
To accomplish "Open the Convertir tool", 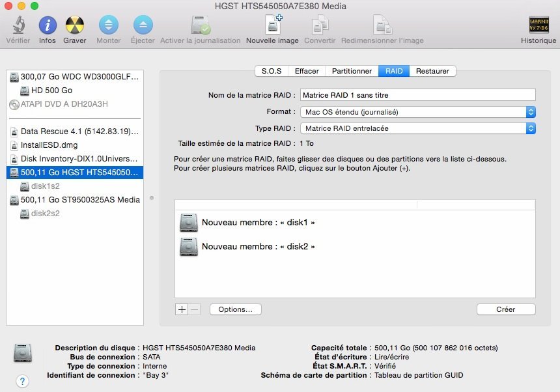I will click(x=319, y=26).
